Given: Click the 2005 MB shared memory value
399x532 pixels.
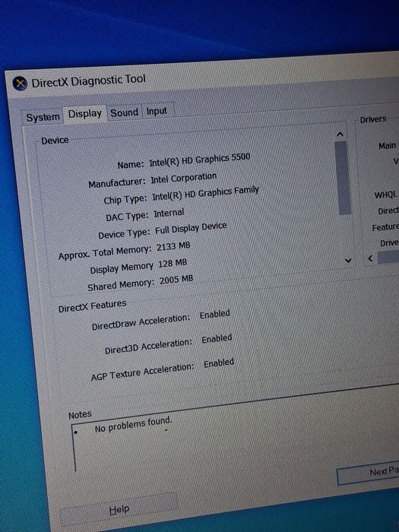Looking at the screenshot, I should pyautogui.click(x=176, y=280).
